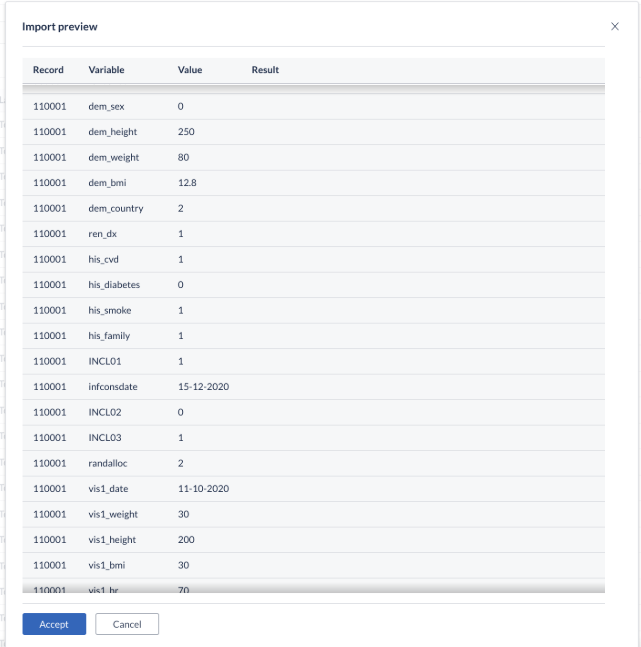Screen dimensions: 641x647
Task: Select the Variable column header
Action: pyautogui.click(x=106, y=70)
